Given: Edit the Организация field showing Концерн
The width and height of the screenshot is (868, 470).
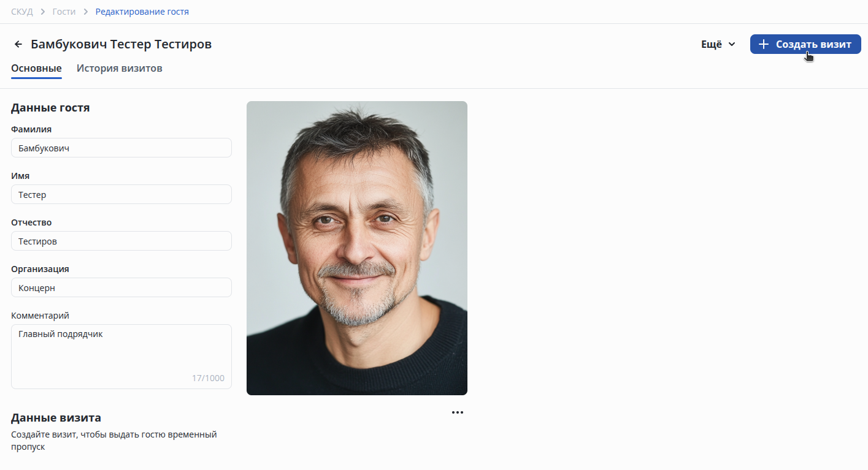Looking at the screenshot, I should pos(121,287).
